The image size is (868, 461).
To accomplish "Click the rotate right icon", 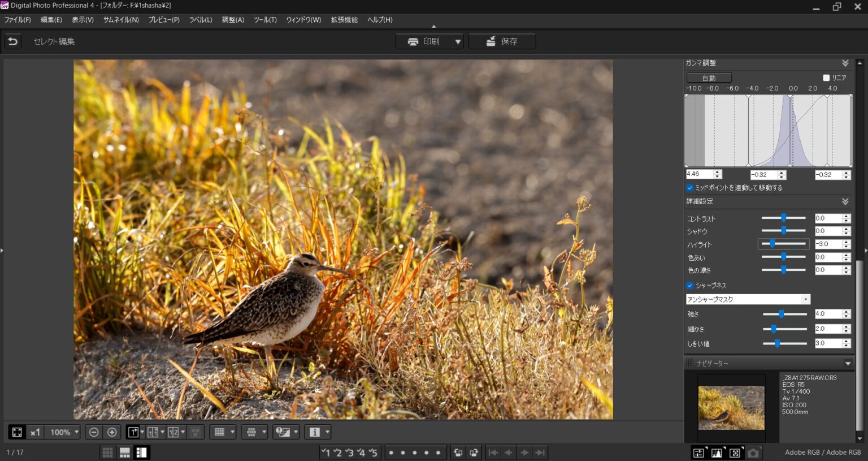I will 474,453.
